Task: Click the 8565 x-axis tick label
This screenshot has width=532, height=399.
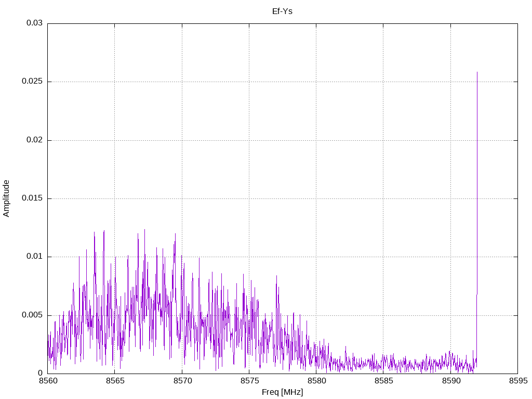Action: coord(115,381)
